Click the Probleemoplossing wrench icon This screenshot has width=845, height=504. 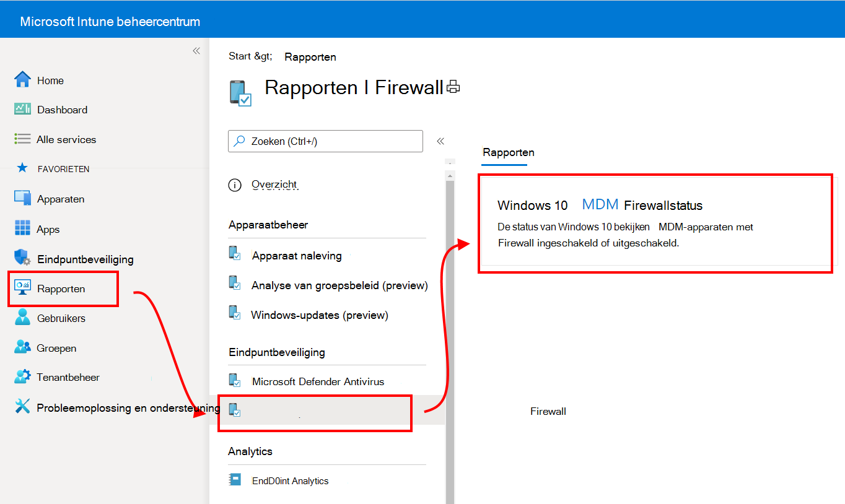click(x=22, y=407)
